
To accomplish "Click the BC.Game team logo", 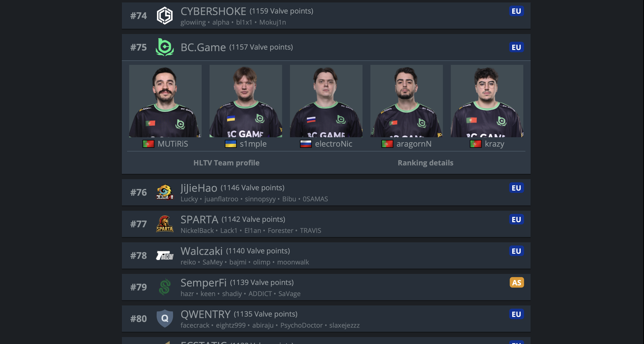I will [165, 47].
